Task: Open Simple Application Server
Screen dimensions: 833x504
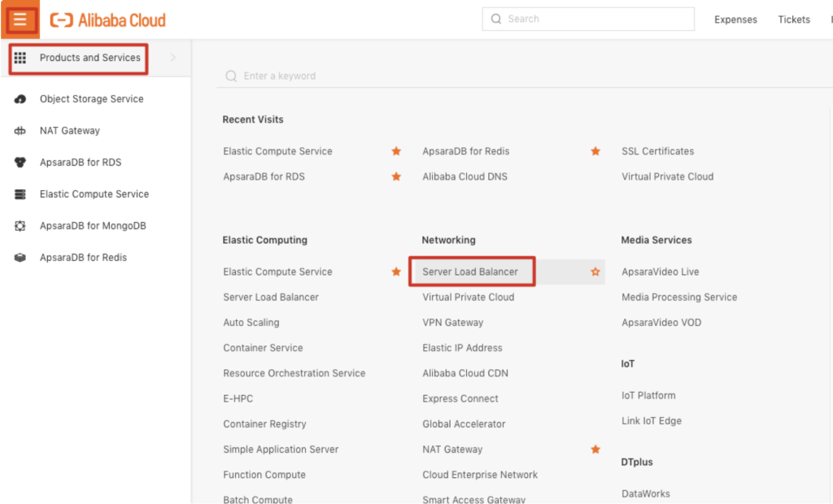Action: [x=281, y=450]
